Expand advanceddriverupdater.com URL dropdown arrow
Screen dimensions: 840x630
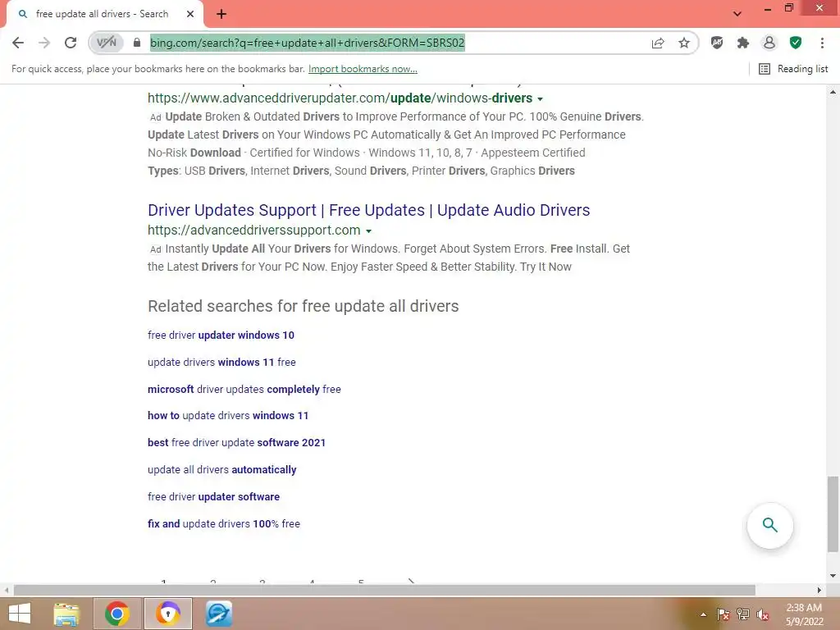540,99
